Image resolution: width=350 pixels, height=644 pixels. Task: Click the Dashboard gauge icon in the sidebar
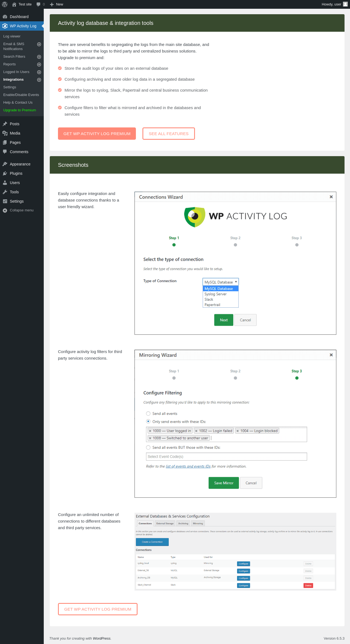tap(5, 17)
